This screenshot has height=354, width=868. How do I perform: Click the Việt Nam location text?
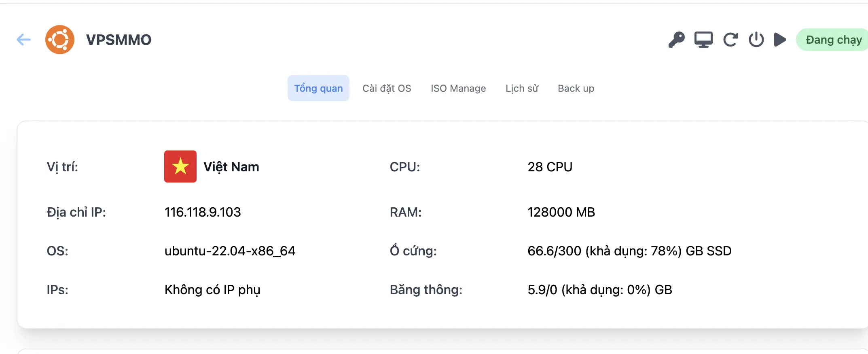(231, 166)
